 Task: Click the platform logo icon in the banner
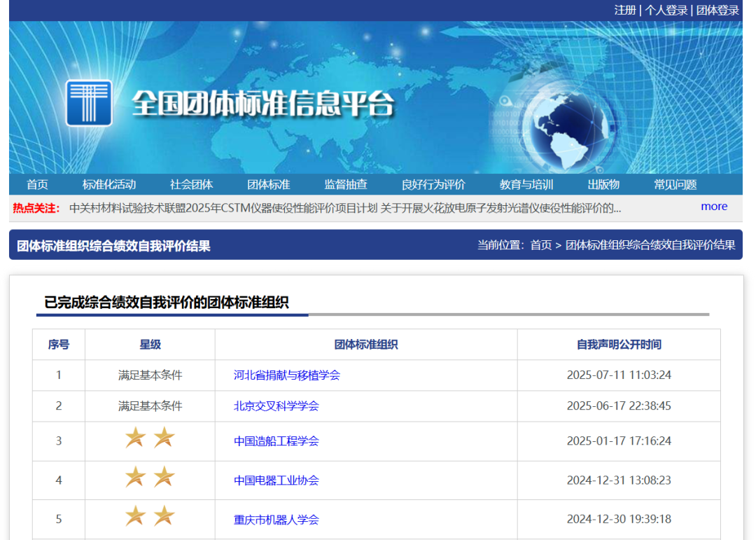[89, 103]
